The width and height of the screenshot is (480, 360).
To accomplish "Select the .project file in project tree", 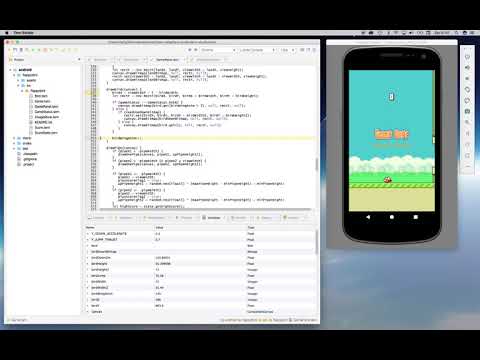I will tap(29, 164).
